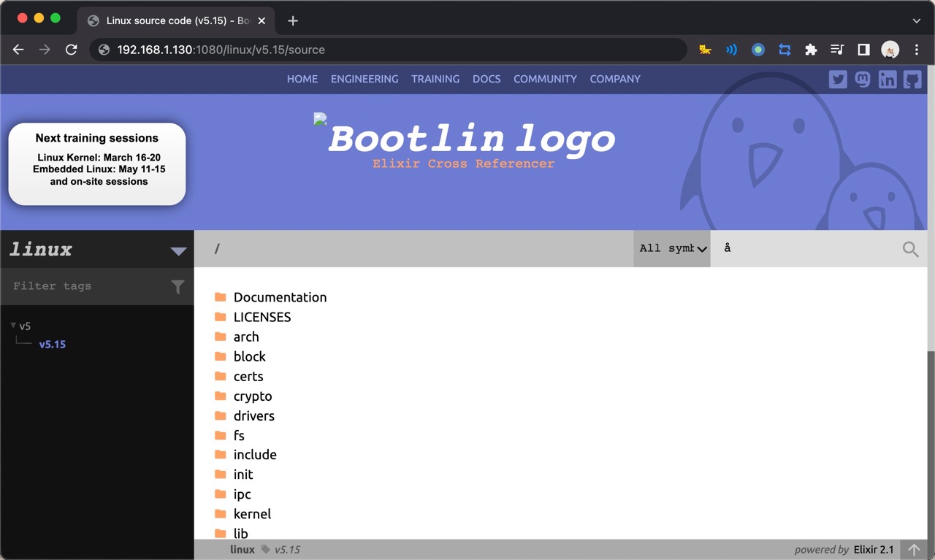Visit GitHub via the header icon
The height and width of the screenshot is (560, 935).
(912, 79)
